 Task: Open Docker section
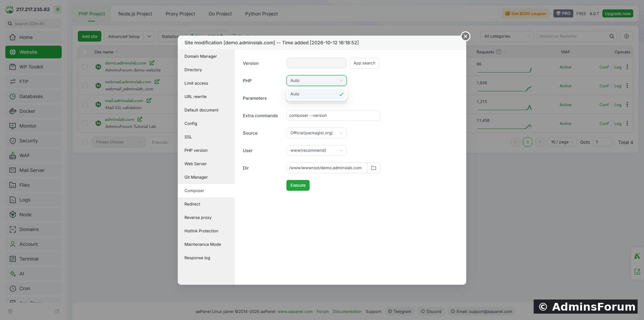point(34,111)
